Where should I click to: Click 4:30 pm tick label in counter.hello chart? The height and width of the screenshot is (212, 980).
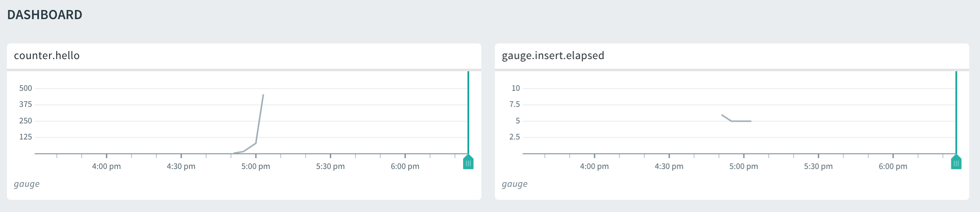(x=181, y=166)
